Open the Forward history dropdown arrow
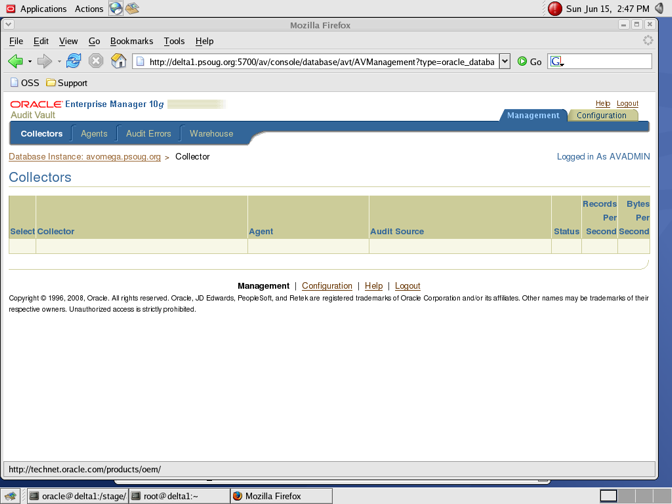 59,61
